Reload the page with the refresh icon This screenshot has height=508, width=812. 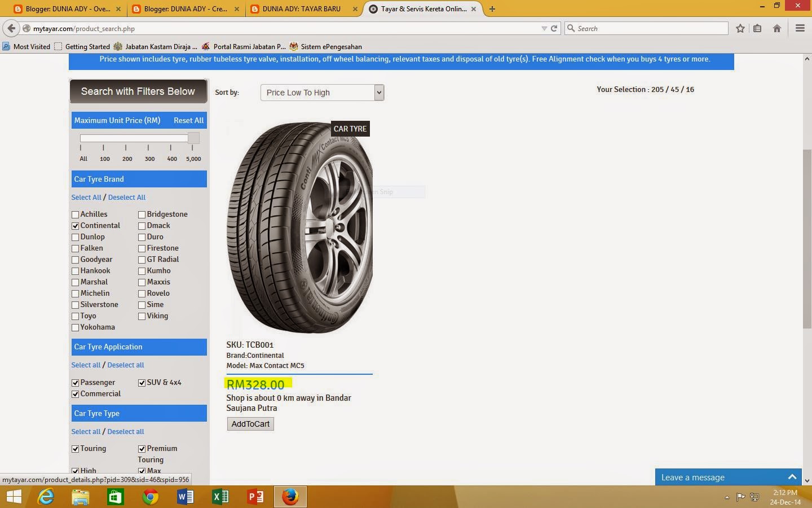tap(554, 28)
